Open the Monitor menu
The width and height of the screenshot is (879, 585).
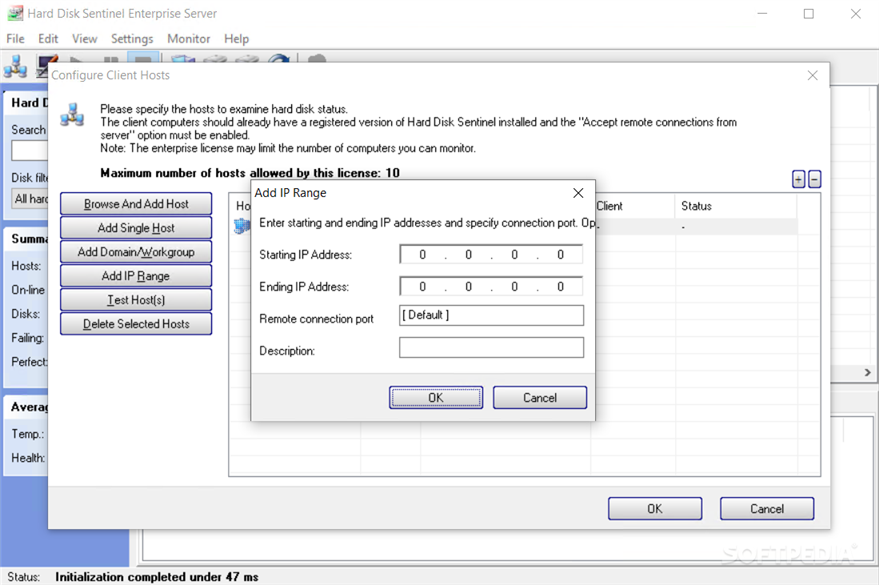tap(188, 39)
